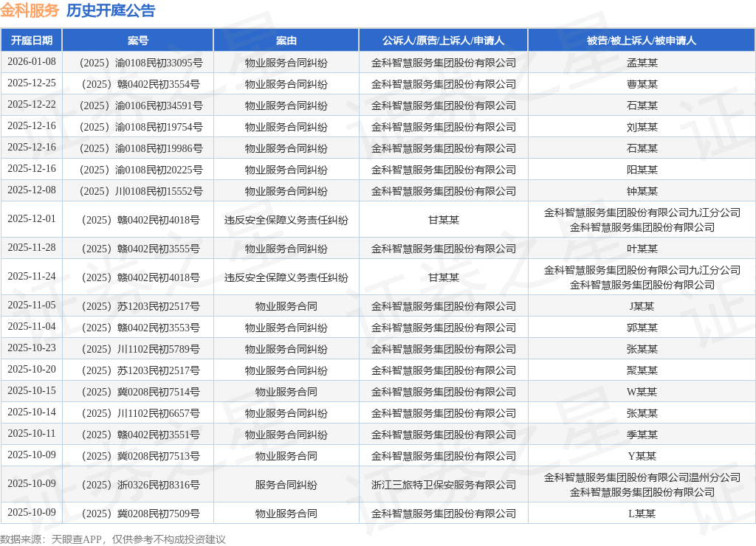Click 金科智慧服务集团股份有限公司温州分公司 text
Viewport: 756px width, 546px height.
click(x=642, y=477)
